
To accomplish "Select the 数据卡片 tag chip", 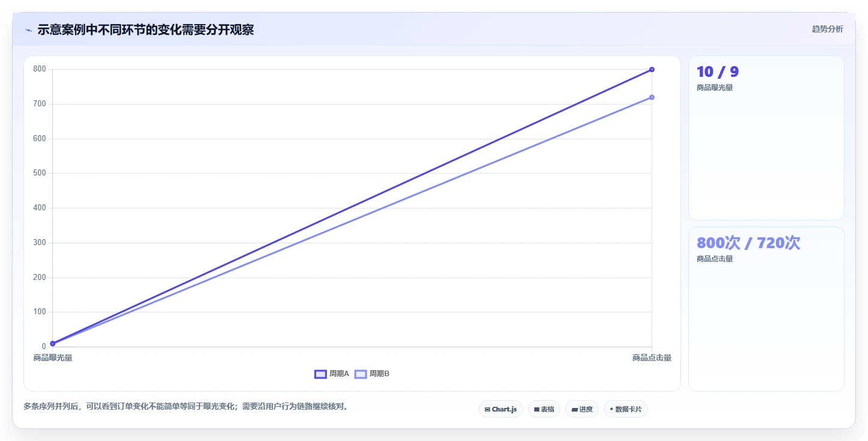I will click(x=626, y=409).
